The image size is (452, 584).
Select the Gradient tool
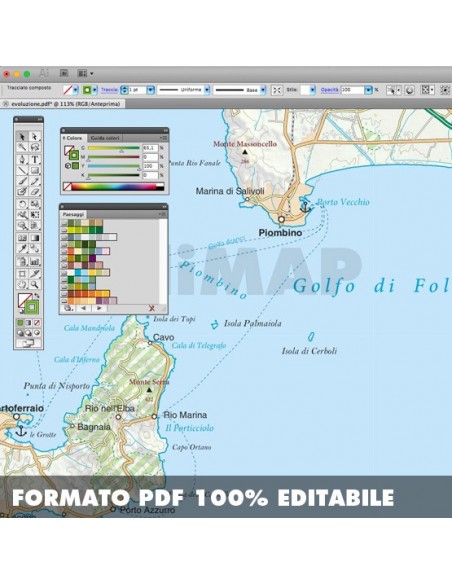(35, 238)
